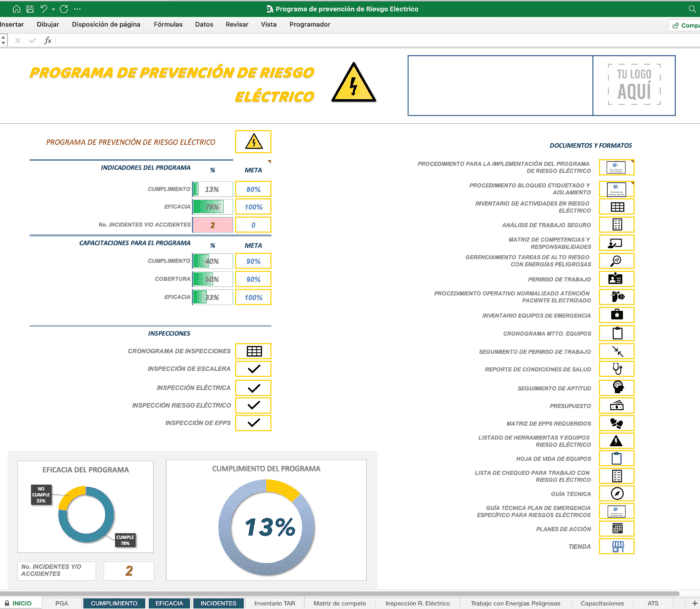Open the Fórmulas ribbon tab

tap(168, 24)
